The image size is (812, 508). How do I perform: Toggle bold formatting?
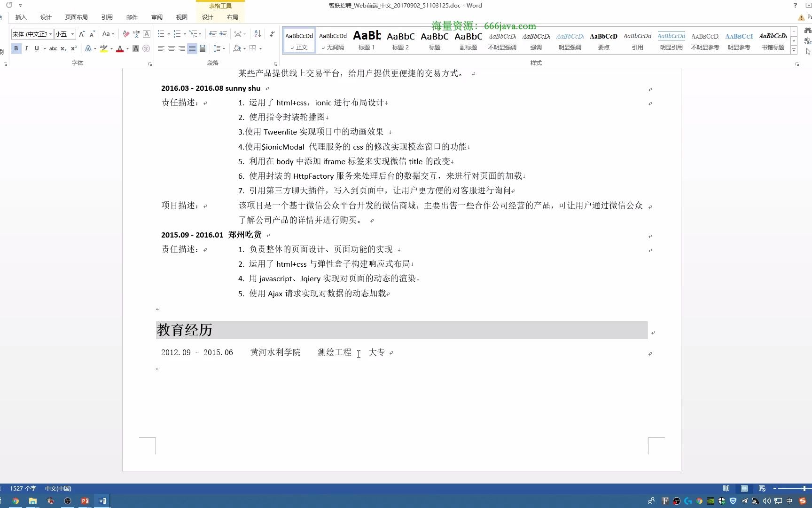[16, 48]
